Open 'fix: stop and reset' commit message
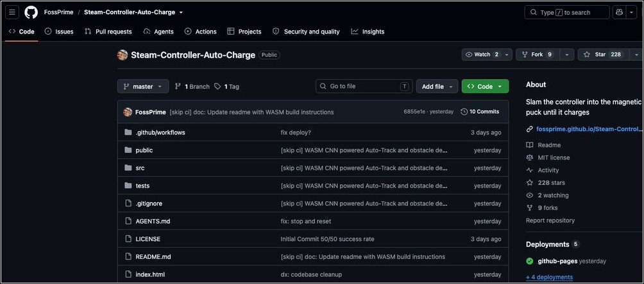Viewport: 644px width, 284px height. (305, 221)
